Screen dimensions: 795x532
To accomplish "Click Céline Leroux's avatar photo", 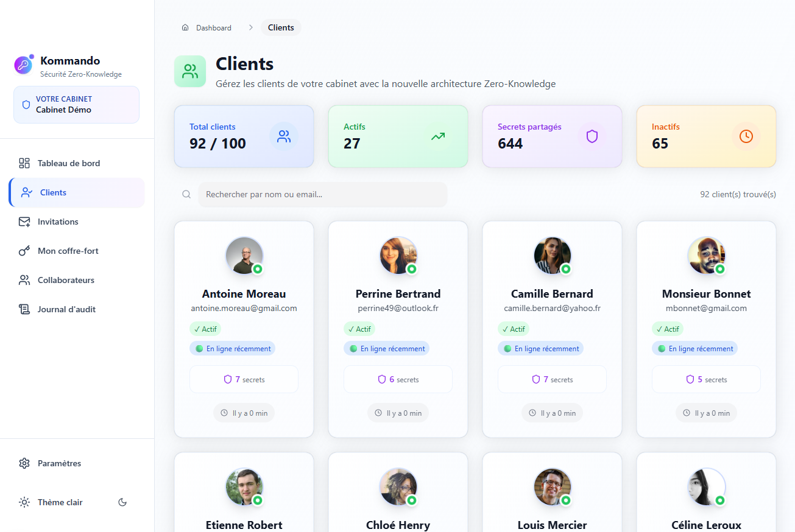I will [x=707, y=486].
